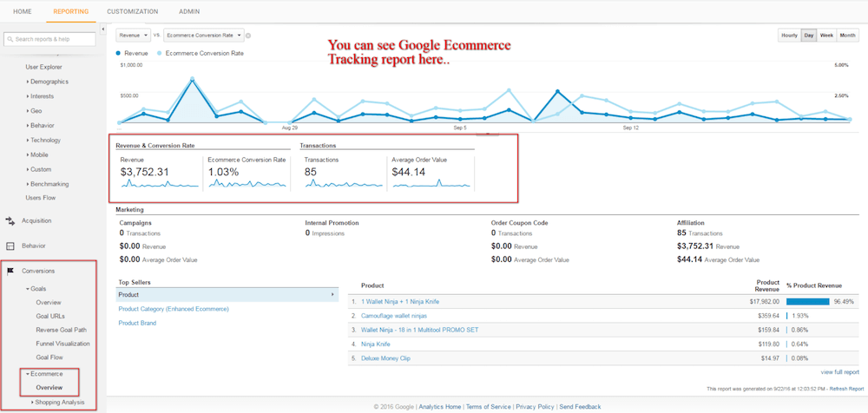The height and width of the screenshot is (413, 868).
Task: Switch chart to Hourly view
Action: click(x=789, y=36)
